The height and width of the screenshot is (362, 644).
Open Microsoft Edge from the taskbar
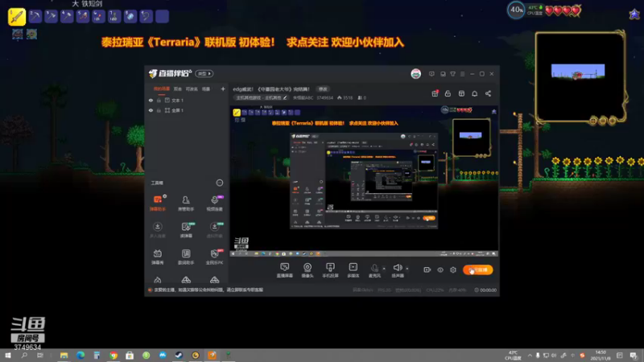click(x=80, y=355)
